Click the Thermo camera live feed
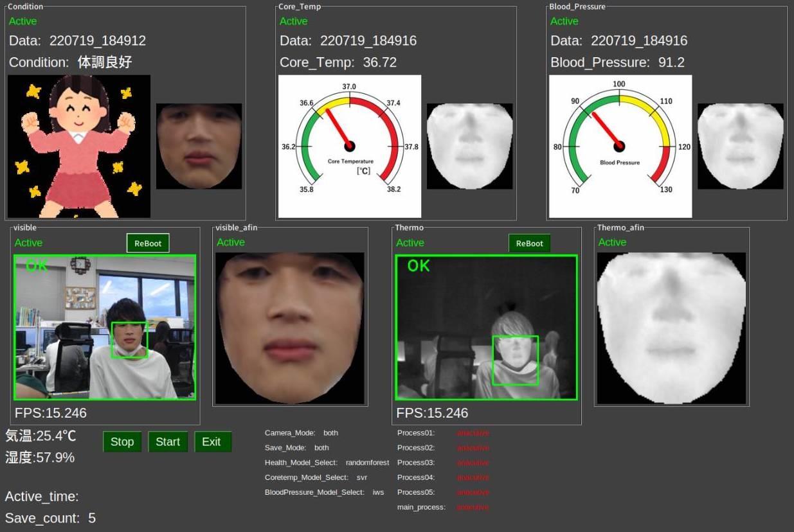 pos(486,327)
